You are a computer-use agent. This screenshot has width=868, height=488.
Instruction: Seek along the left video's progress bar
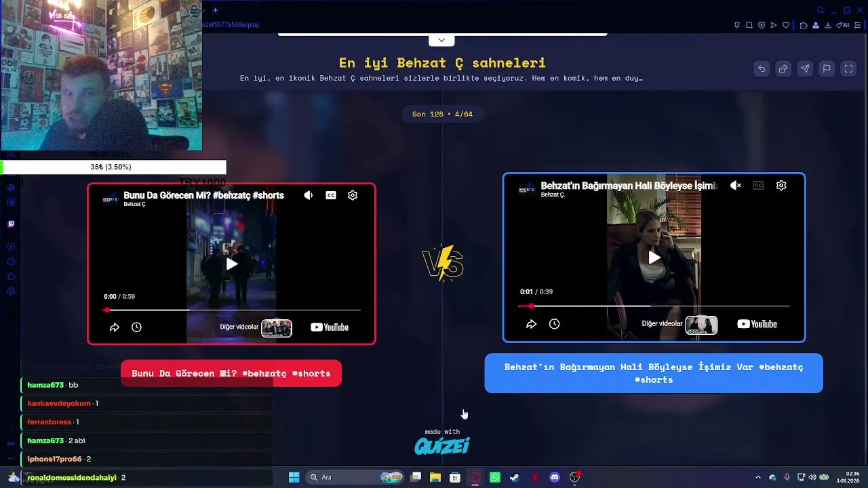click(233, 310)
